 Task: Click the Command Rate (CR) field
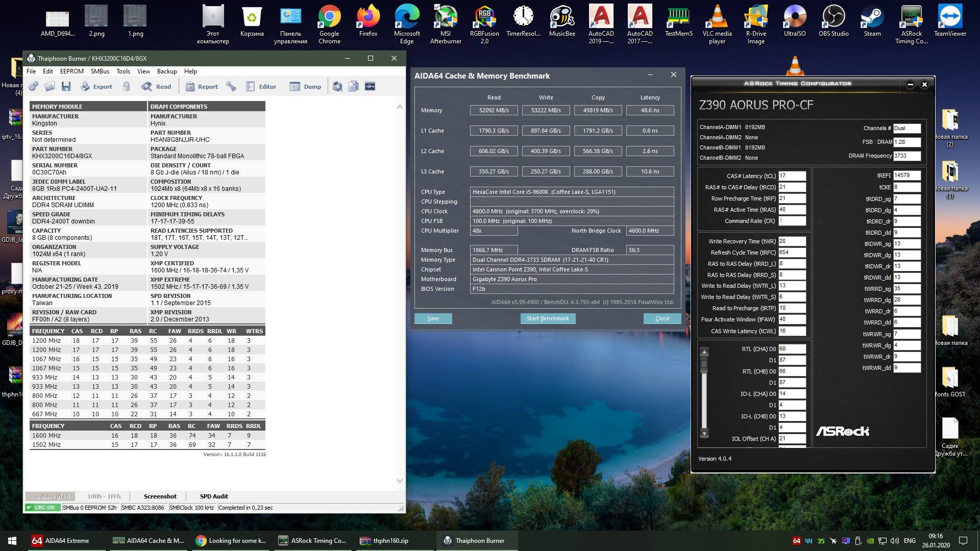pos(792,221)
